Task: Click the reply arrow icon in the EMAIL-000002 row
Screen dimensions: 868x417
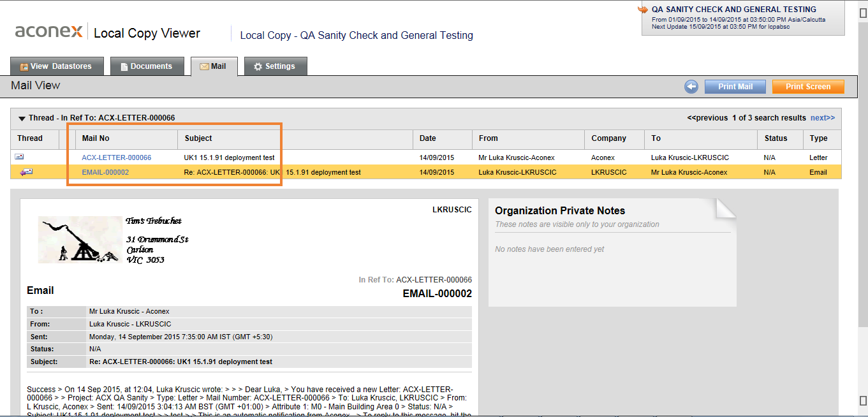Action: click(x=26, y=172)
